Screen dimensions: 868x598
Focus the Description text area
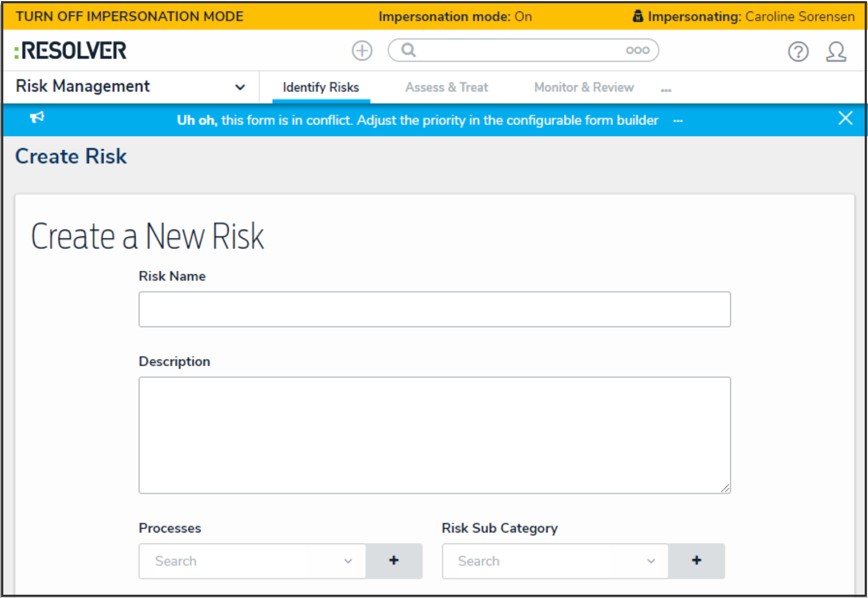[x=435, y=435]
